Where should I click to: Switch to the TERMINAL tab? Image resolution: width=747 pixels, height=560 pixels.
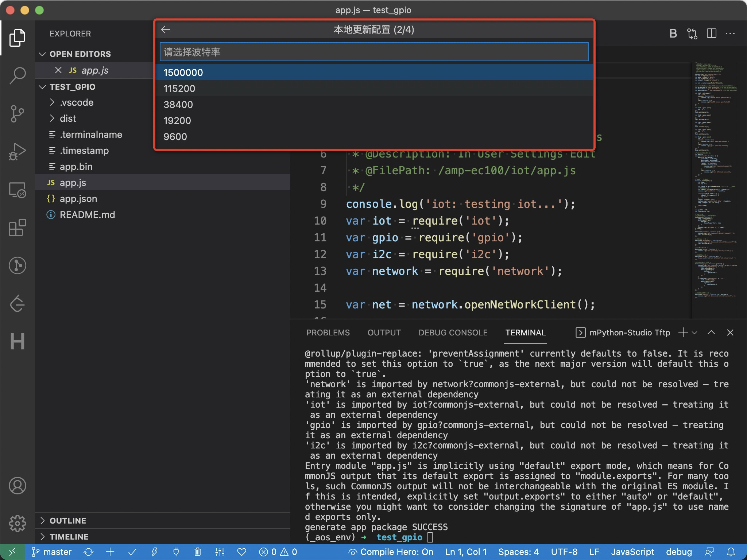coord(525,332)
